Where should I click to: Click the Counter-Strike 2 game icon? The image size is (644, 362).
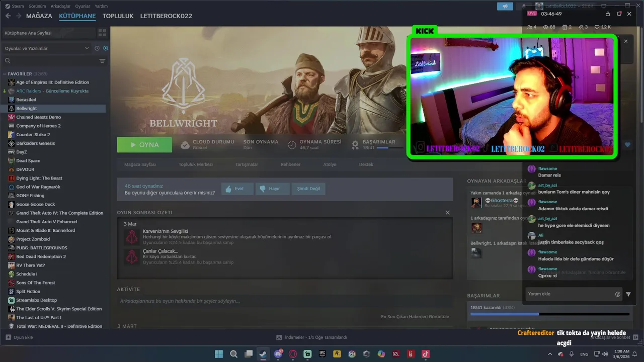coord(12,135)
